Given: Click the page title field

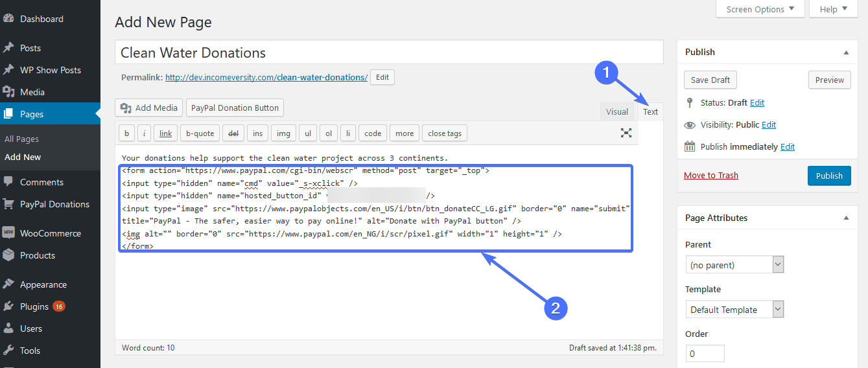Looking at the screenshot, I should (x=389, y=52).
